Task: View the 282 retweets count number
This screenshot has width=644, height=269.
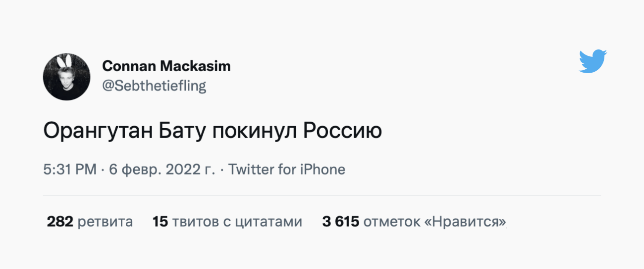Action: (60, 222)
